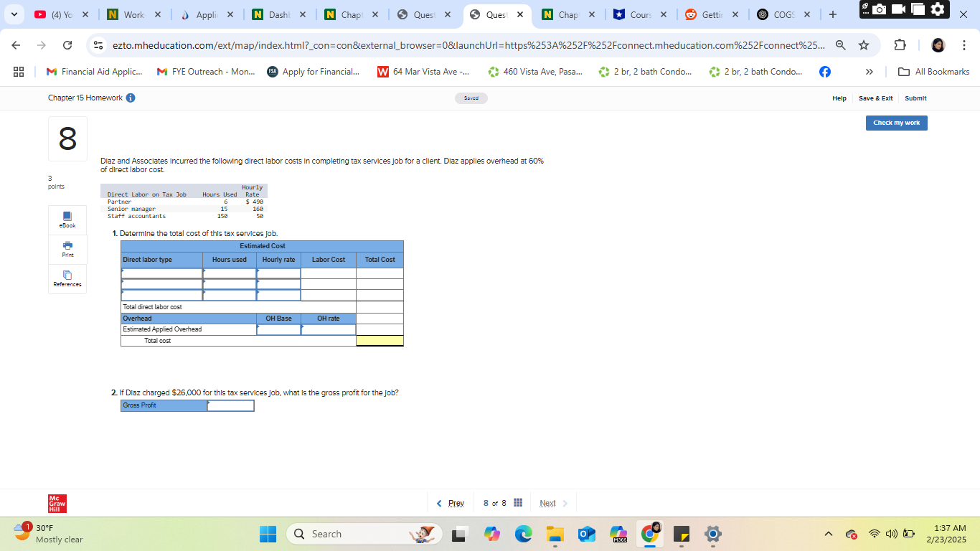Go to previous question with Prev
Screen dimensions: 980x551
click(451, 503)
